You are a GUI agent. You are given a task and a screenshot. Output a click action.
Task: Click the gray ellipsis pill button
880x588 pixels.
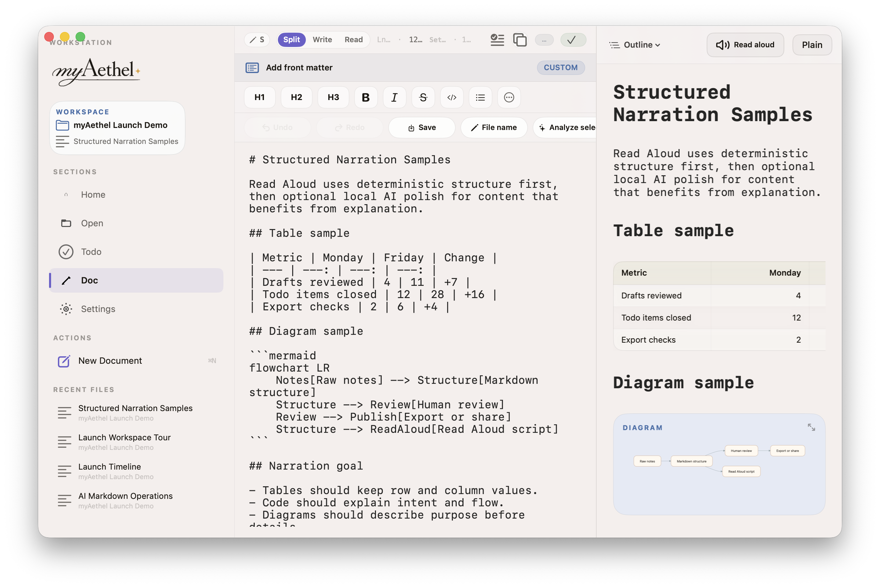pos(544,40)
